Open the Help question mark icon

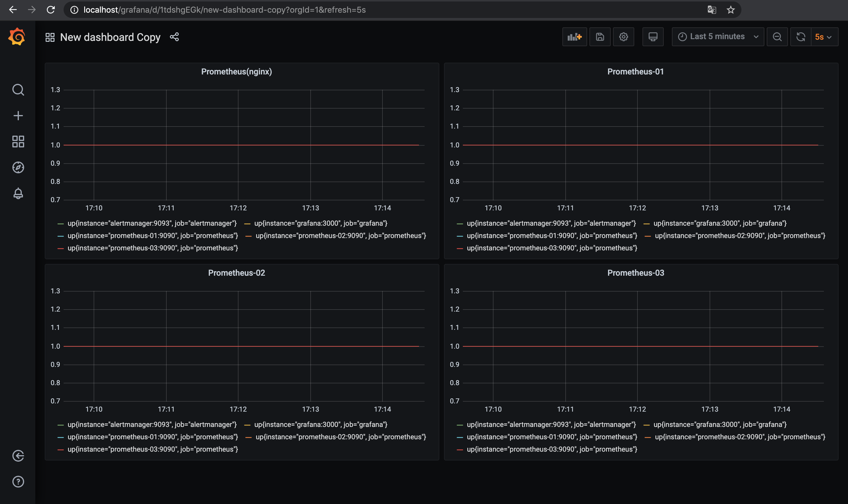18,482
